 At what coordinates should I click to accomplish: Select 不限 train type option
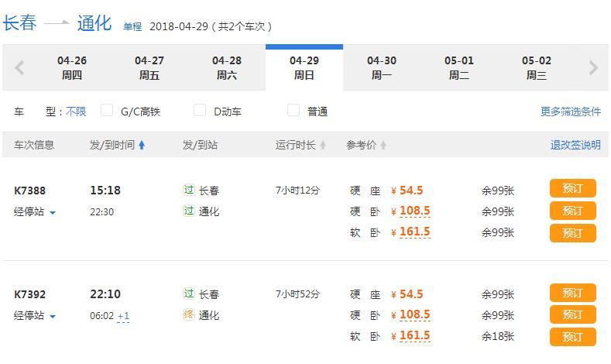[76, 112]
